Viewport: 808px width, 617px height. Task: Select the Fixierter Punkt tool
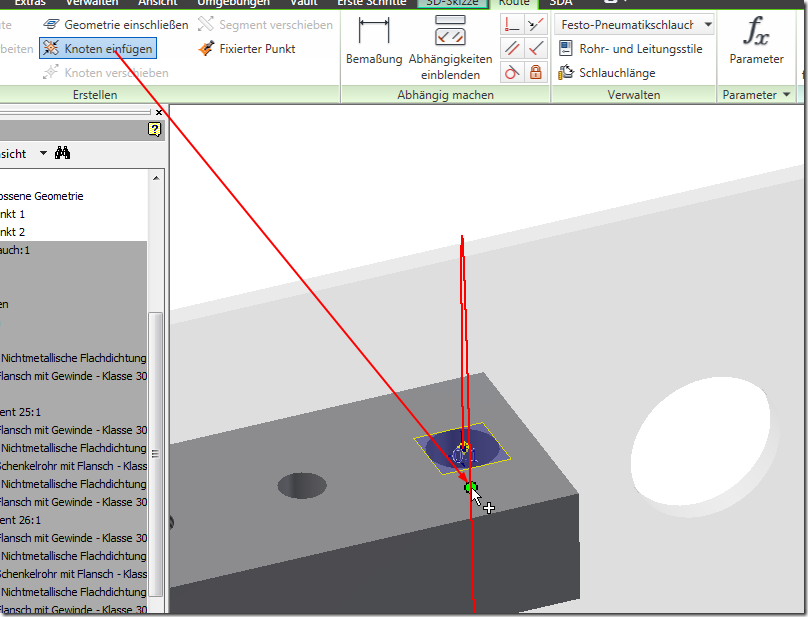click(x=247, y=48)
